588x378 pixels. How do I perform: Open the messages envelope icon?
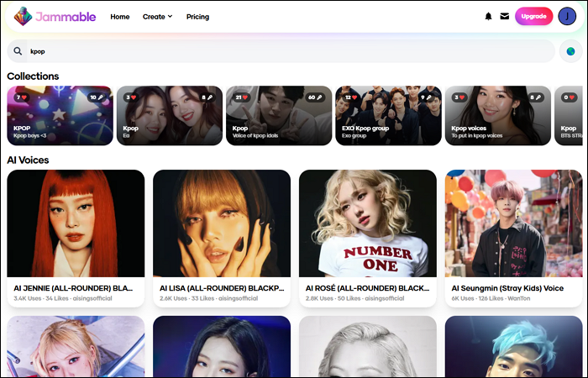coord(505,16)
